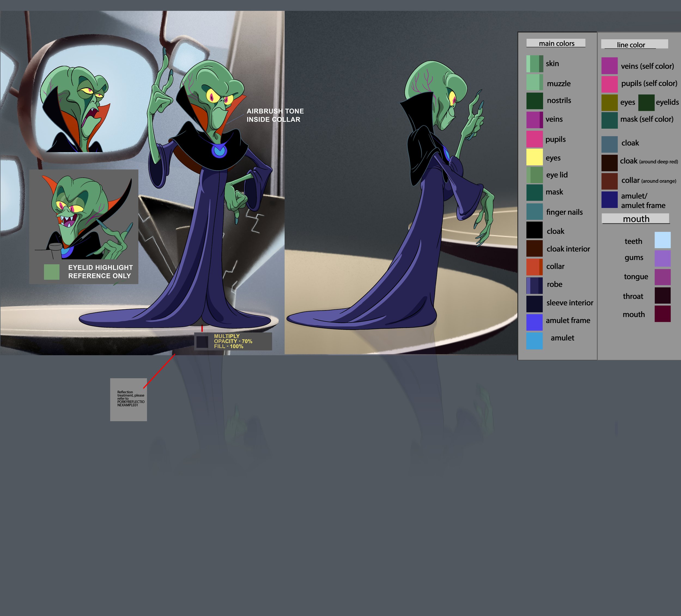Click the gums purple swatch

(x=662, y=259)
